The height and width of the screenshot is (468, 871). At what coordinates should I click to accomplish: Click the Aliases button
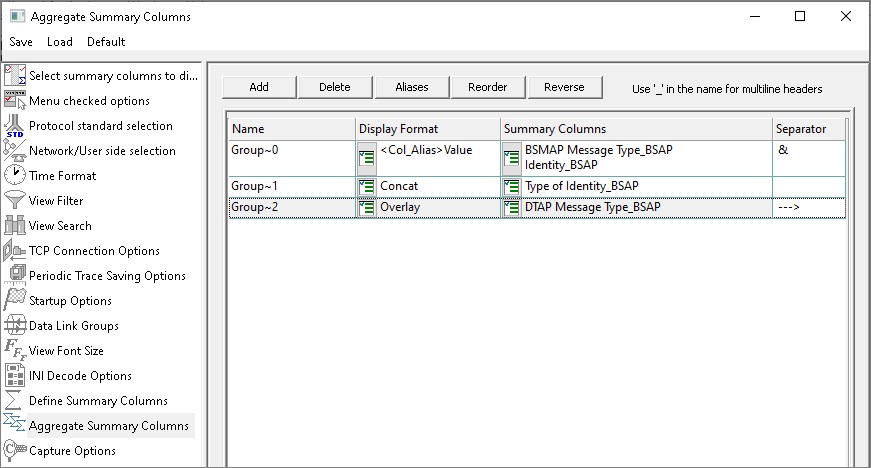click(x=412, y=87)
